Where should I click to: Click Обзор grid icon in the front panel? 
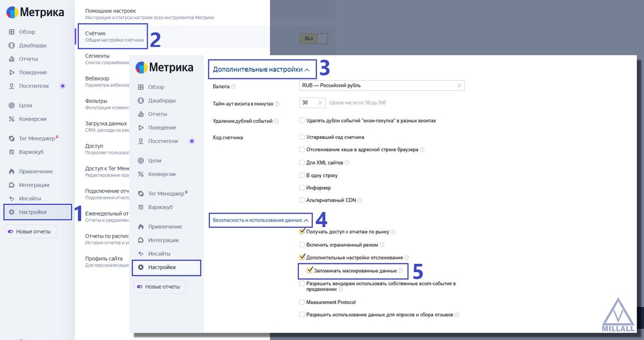[x=141, y=87]
